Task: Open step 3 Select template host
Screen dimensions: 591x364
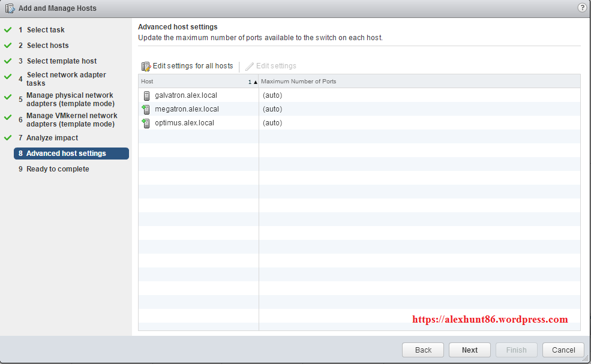Action: [x=61, y=61]
